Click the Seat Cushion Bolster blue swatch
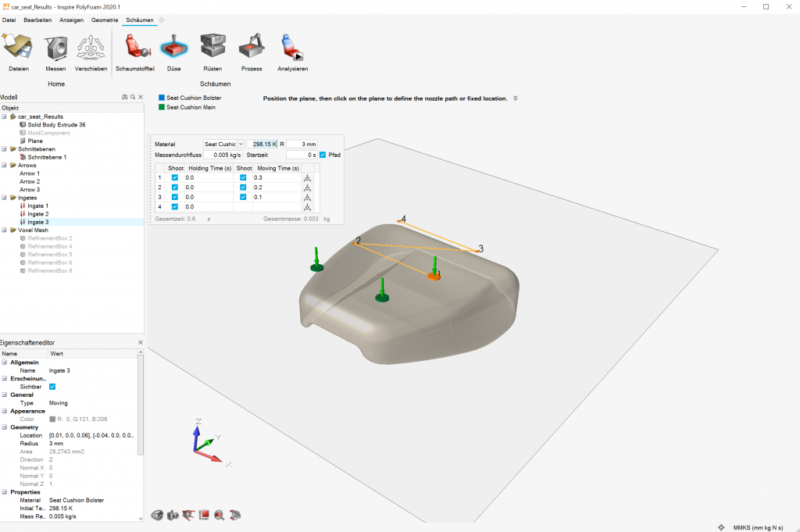The height and width of the screenshot is (532, 800). (x=161, y=98)
